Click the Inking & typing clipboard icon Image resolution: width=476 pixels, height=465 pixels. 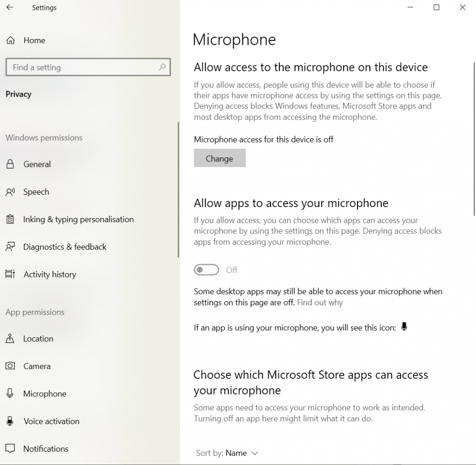[x=10, y=219]
